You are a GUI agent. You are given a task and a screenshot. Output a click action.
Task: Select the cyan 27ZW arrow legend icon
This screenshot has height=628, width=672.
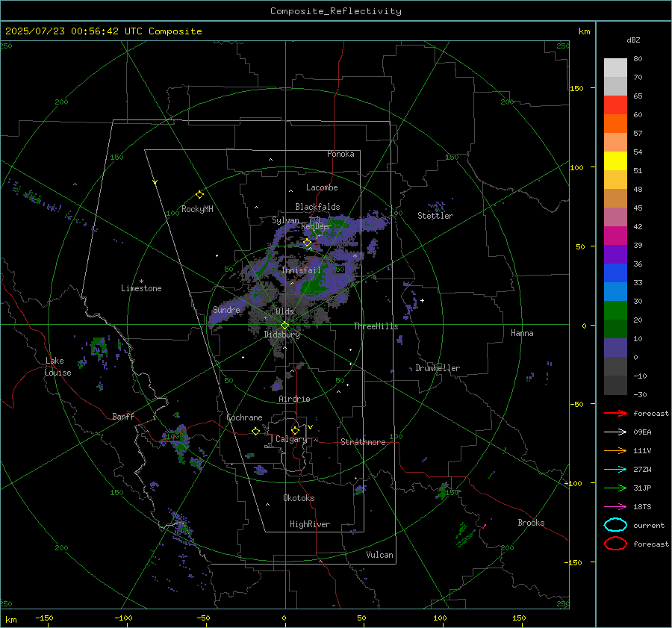click(615, 470)
